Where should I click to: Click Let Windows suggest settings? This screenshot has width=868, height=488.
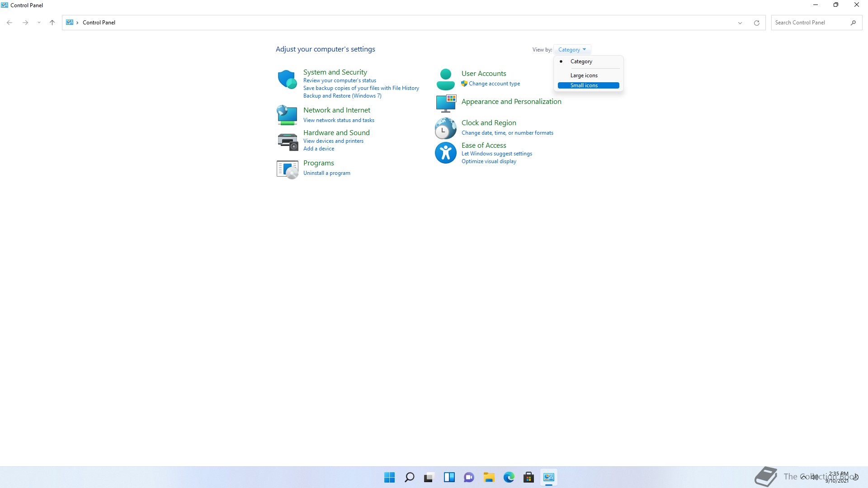coord(497,154)
